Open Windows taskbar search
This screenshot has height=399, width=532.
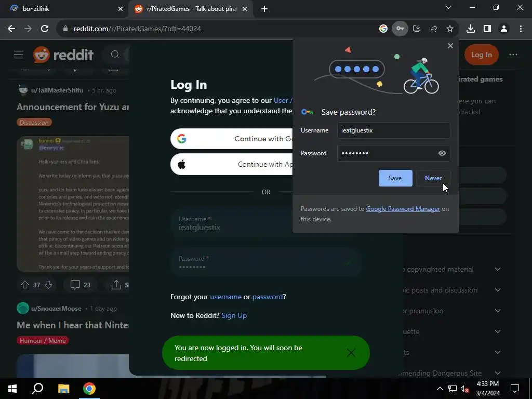(x=37, y=389)
